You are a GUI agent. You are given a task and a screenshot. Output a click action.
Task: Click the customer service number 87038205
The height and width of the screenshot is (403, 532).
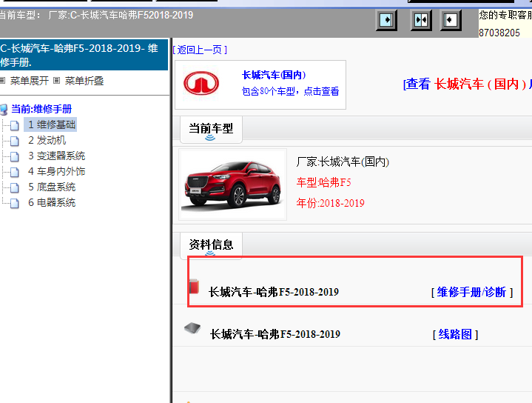coord(499,33)
